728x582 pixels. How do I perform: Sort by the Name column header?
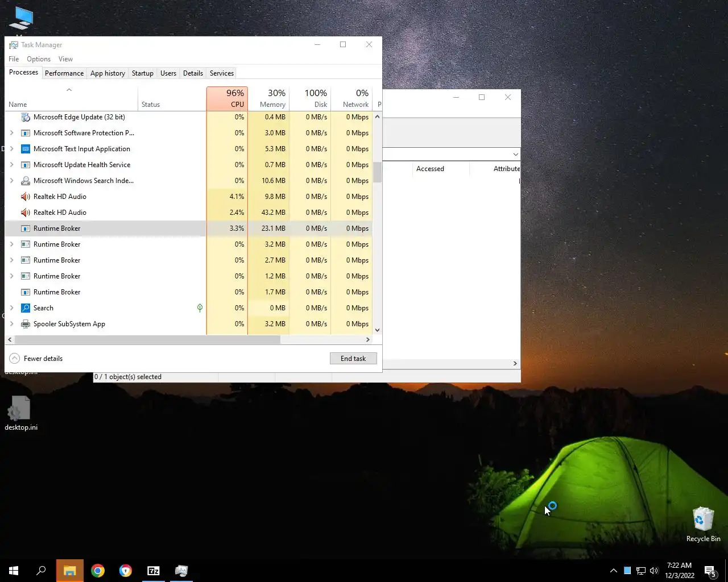pos(71,98)
